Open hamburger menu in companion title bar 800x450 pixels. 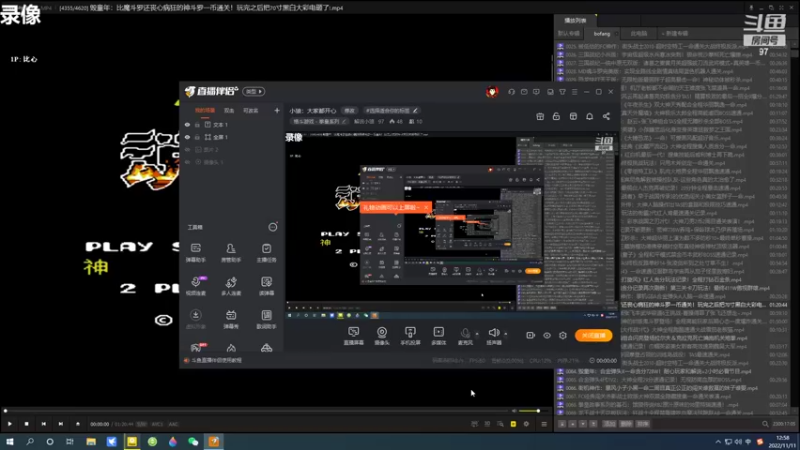click(574, 92)
